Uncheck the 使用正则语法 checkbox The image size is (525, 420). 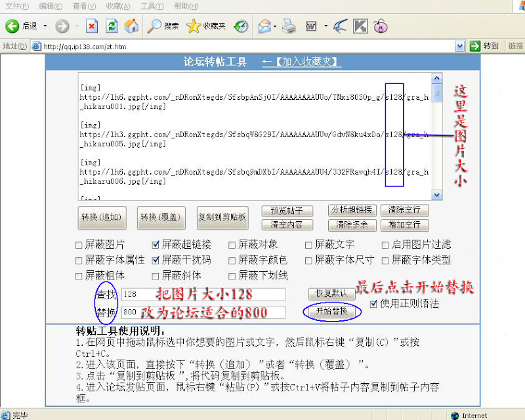point(373,304)
